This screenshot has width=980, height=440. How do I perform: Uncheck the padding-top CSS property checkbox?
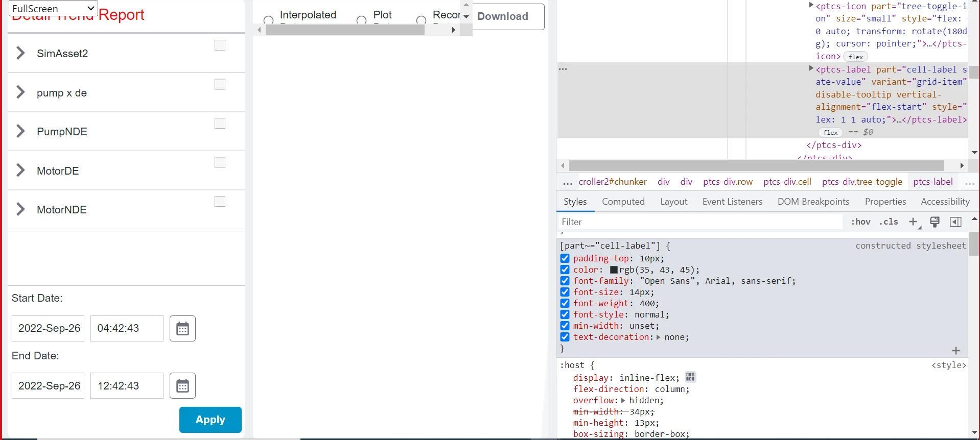[x=565, y=258]
